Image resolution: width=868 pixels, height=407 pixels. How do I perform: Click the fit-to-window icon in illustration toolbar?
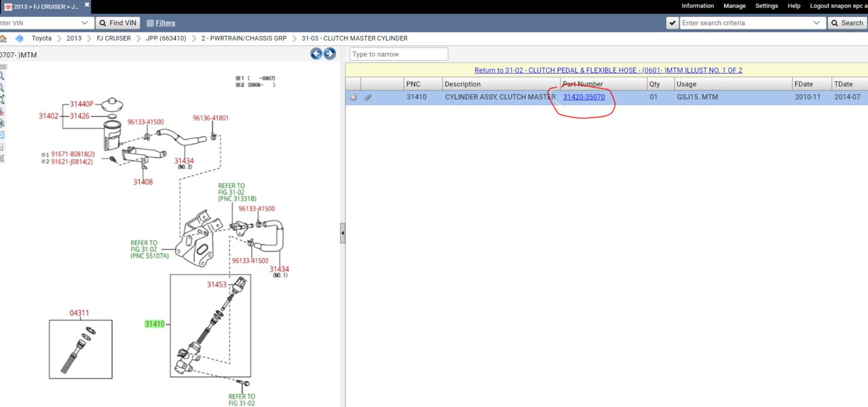pyautogui.click(x=1, y=100)
